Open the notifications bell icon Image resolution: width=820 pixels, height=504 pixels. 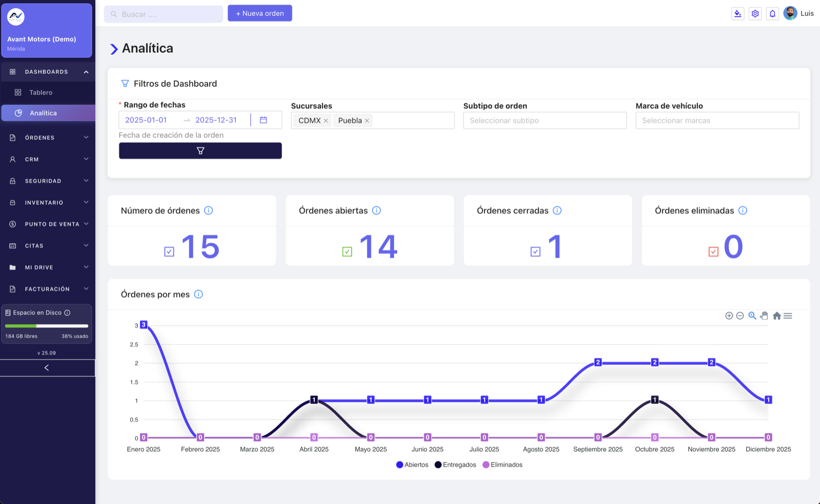[772, 14]
